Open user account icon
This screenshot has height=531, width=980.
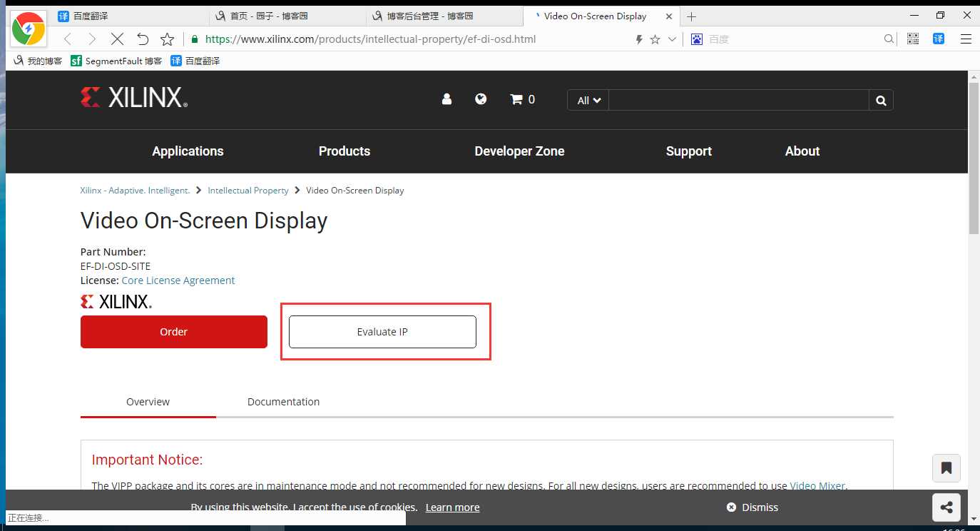[446, 99]
